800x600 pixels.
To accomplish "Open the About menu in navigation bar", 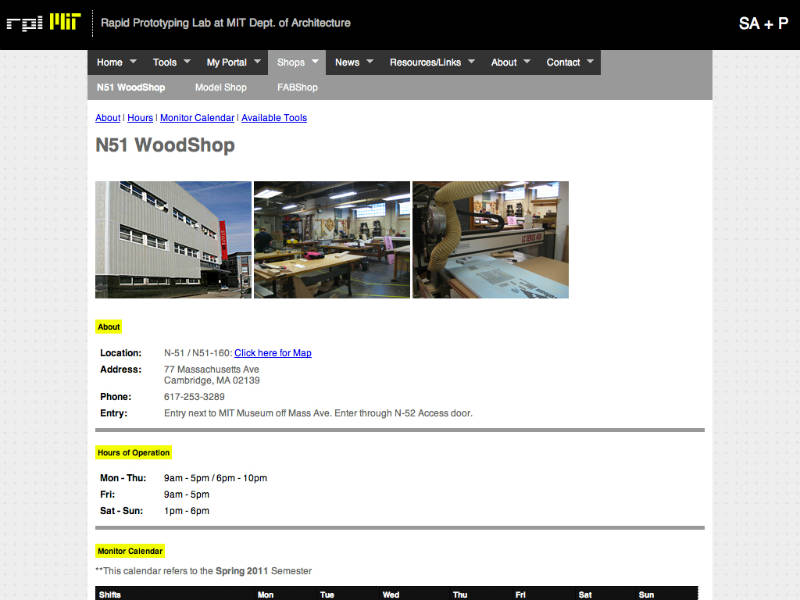I will coord(504,62).
